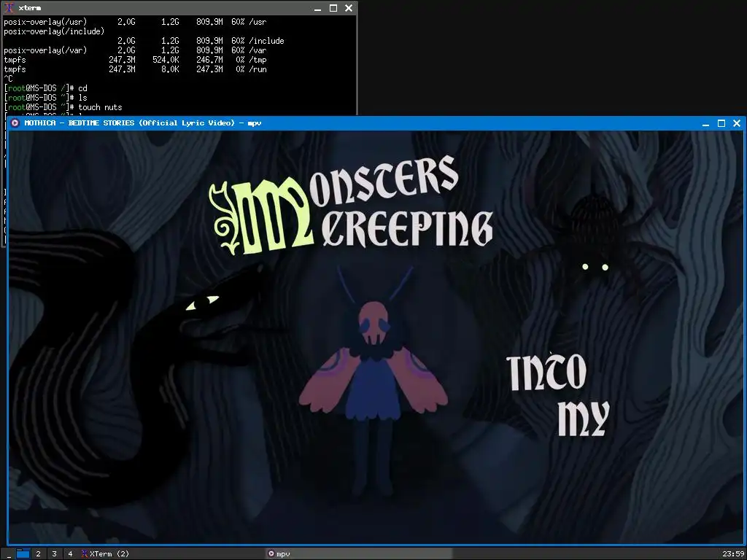Image resolution: width=747 pixels, height=560 pixels.
Task: Maximize the mpv video window
Action: pyautogui.click(x=721, y=123)
